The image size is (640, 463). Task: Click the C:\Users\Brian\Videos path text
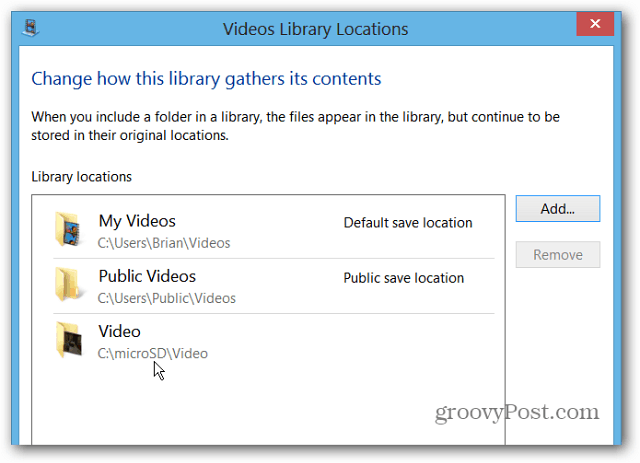pos(164,243)
